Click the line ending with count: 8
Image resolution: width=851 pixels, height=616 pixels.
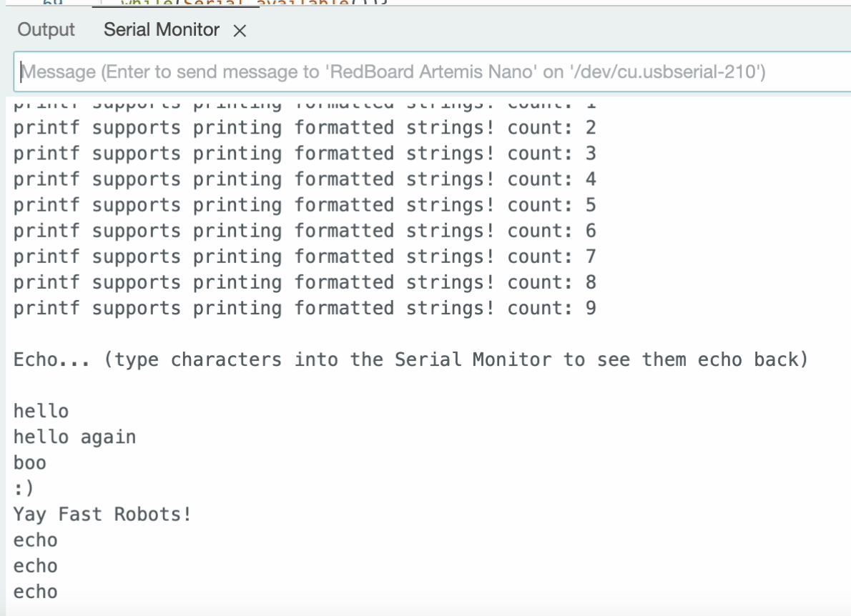tap(305, 282)
